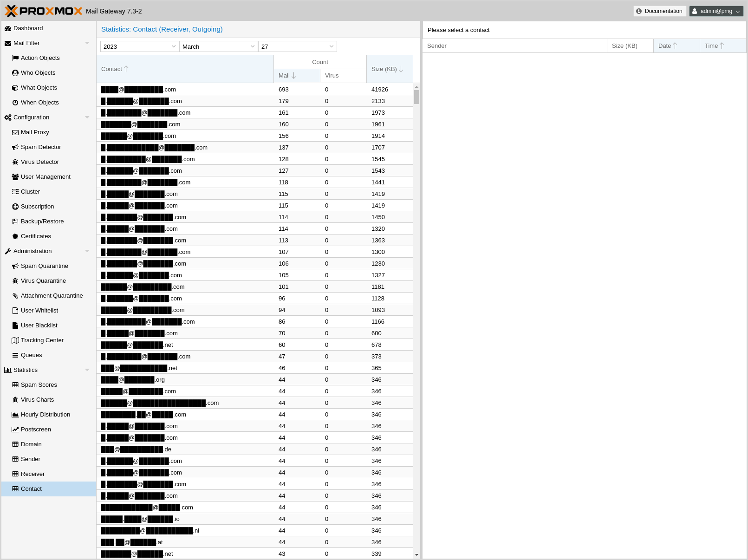748x560 pixels.
Task: Collapse the Mail Filter section
Action: pos(87,43)
